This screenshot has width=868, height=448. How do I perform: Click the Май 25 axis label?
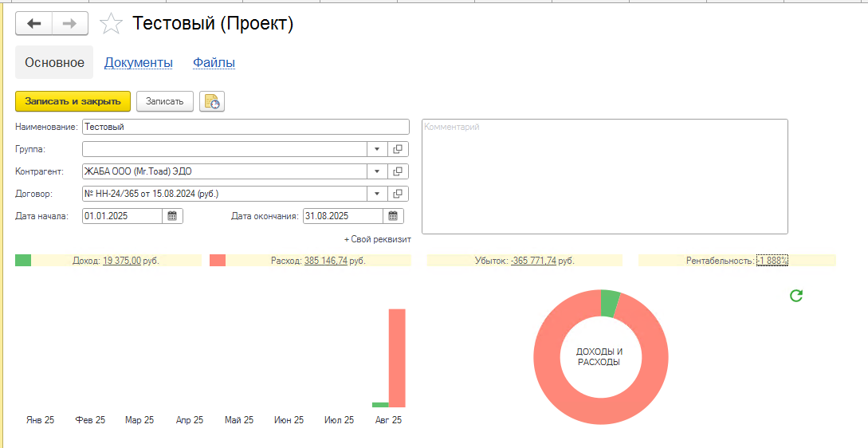(x=239, y=420)
